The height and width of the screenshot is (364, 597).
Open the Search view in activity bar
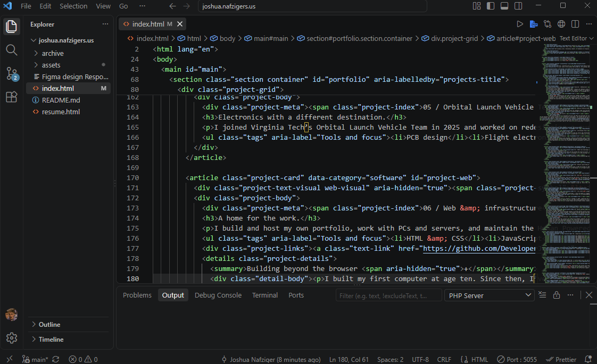pyautogui.click(x=11, y=50)
